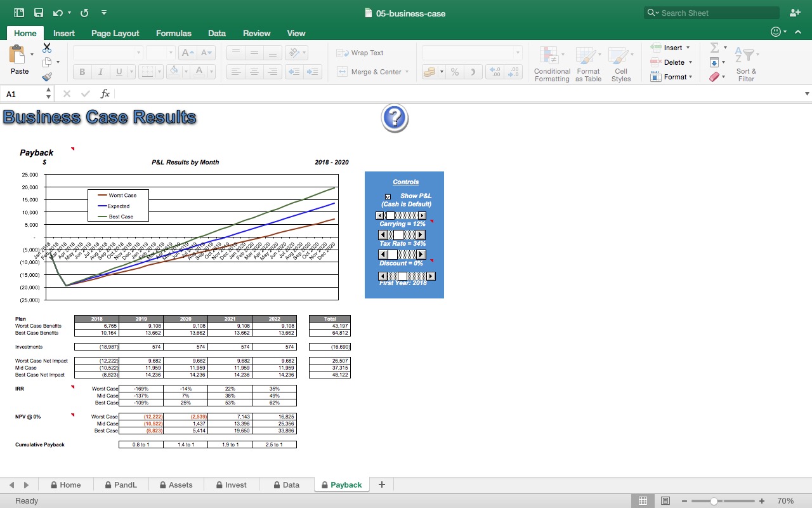812x508 pixels.
Task: Expand the Insert cells dropdown
Action: [x=688, y=48]
